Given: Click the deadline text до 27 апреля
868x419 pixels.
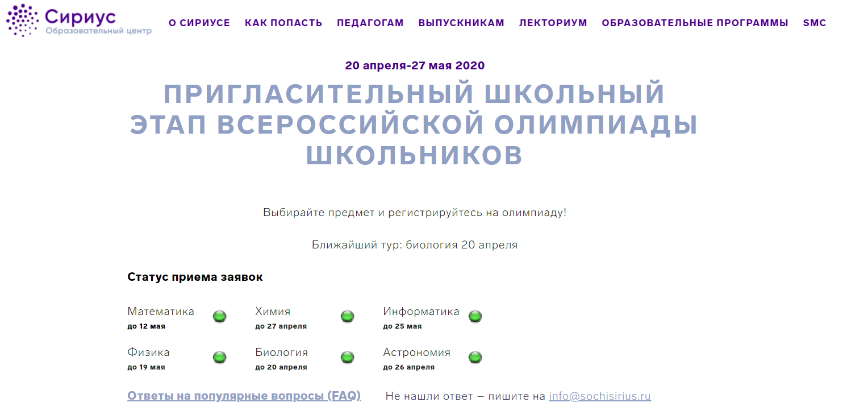Looking at the screenshot, I should point(281,326).
